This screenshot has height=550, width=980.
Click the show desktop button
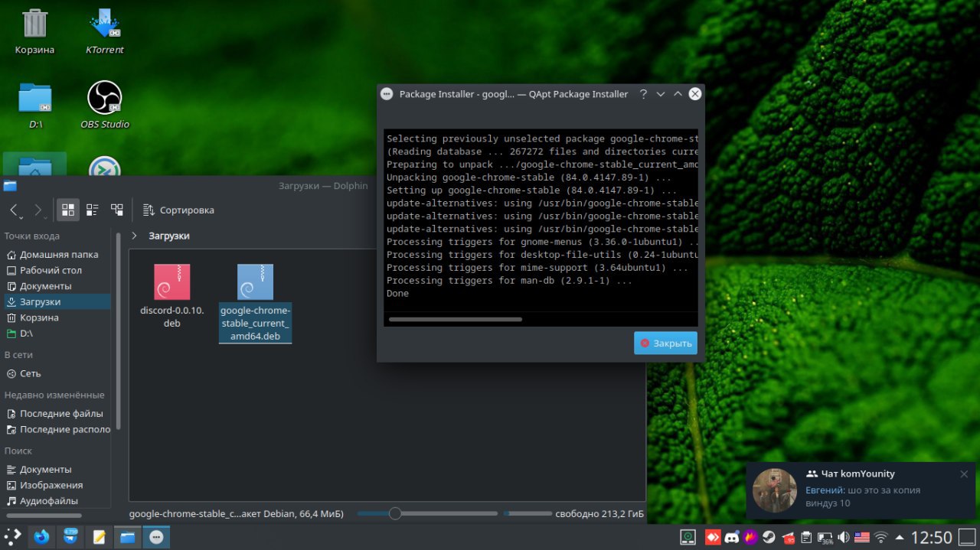pyautogui.click(x=967, y=538)
